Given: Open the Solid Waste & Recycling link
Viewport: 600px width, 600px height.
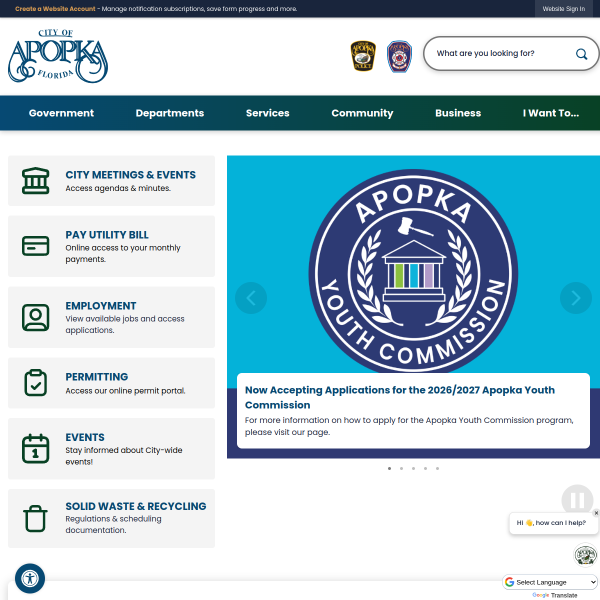Looking at the screenshot, I should click(135, 506).
